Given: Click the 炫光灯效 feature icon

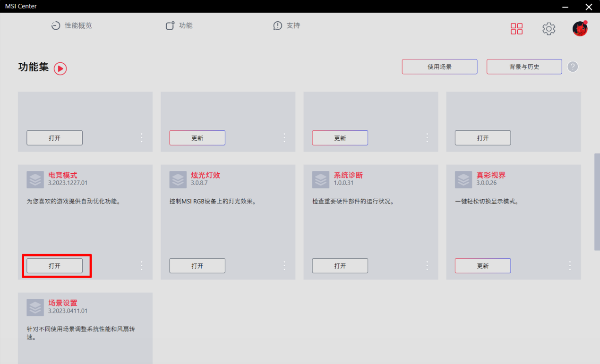Looking at the screenshot, I should click(x=178, y=179).
